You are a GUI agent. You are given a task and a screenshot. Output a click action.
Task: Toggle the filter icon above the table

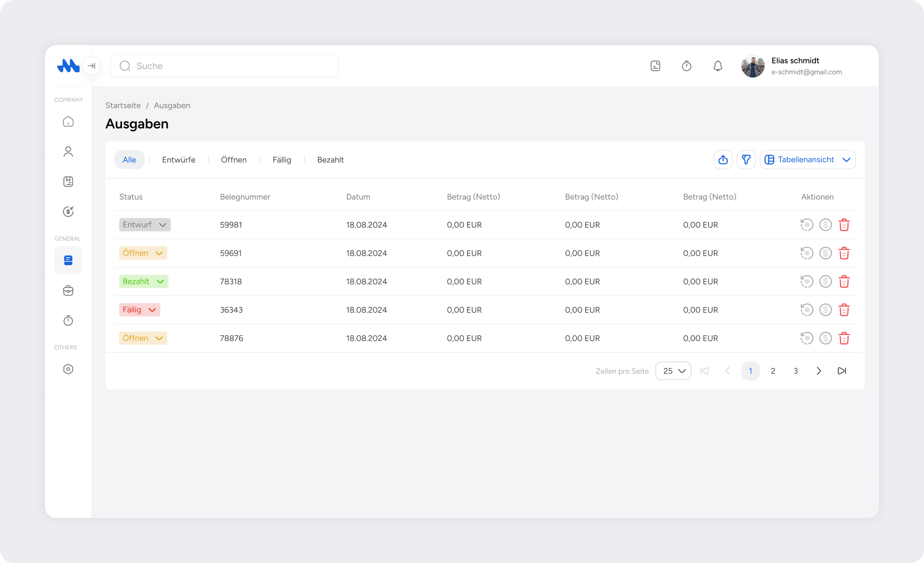pos(746,160)
